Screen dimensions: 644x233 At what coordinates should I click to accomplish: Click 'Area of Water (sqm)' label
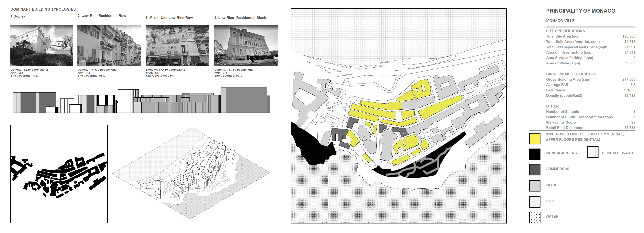point(563,63)
